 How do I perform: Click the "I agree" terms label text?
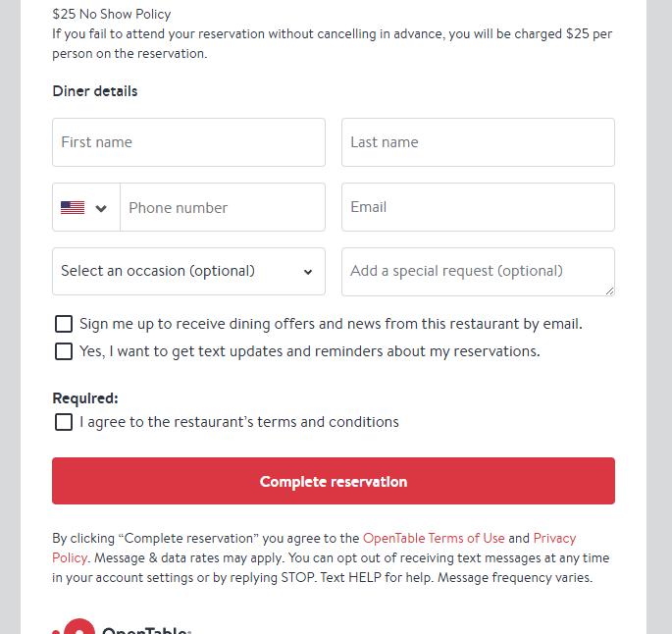[x=239, y=422]
